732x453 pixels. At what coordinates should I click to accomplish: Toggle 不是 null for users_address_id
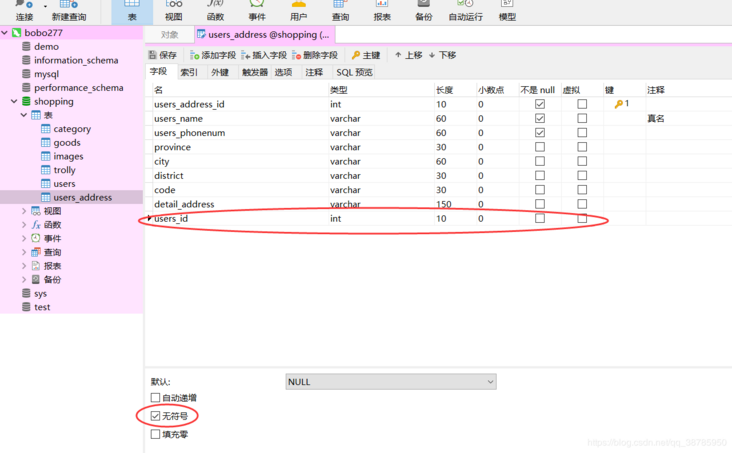pyautogui.click(x=540, y=104)
